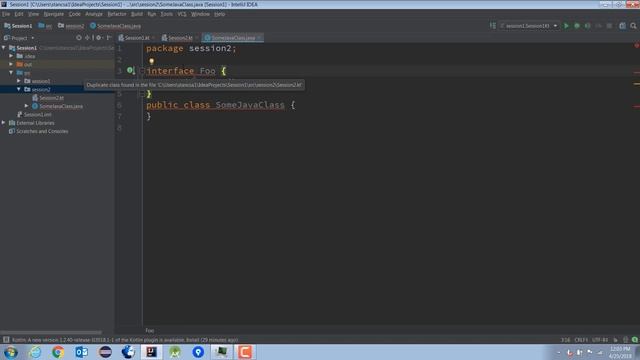Select Session1.iml in the project tree
The width and height of the screenshot is (640, 360).
tap(34, 114)
